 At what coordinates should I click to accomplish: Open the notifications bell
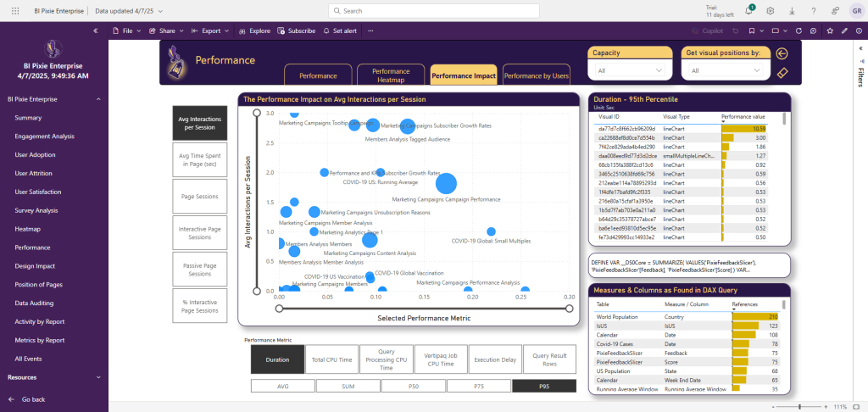click(750, 10)
